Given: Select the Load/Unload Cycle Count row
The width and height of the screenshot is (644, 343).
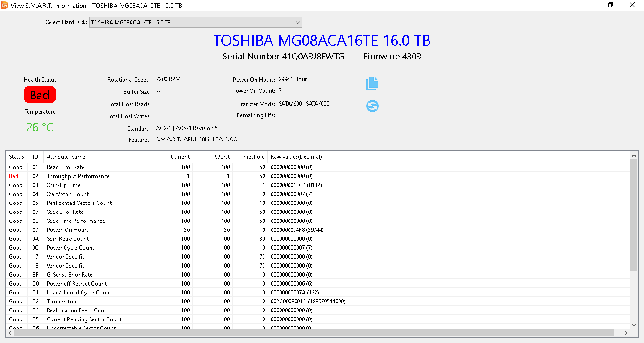Looking at the screenshot, I should coord(318,293).
